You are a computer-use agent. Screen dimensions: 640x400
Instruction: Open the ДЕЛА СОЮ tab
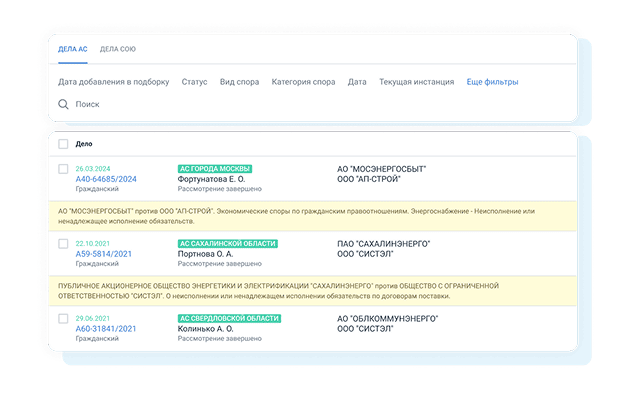[118, 49]
